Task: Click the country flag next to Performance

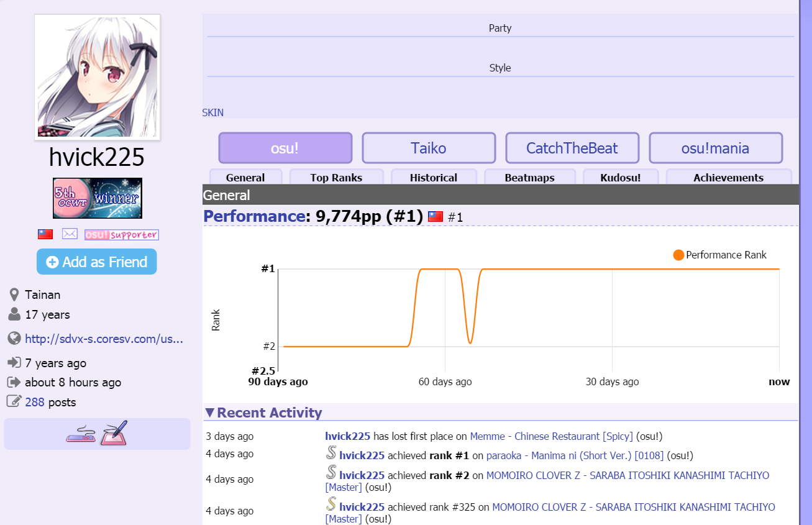Action: pyautogui.click(x=436, y=217)
